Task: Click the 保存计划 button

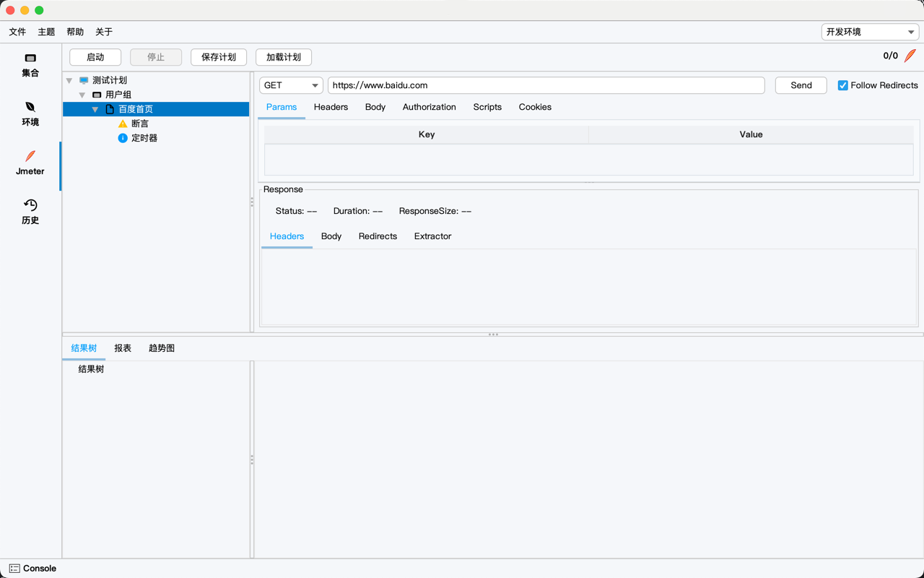Action: pyautogui.click(x=219, y=57)
